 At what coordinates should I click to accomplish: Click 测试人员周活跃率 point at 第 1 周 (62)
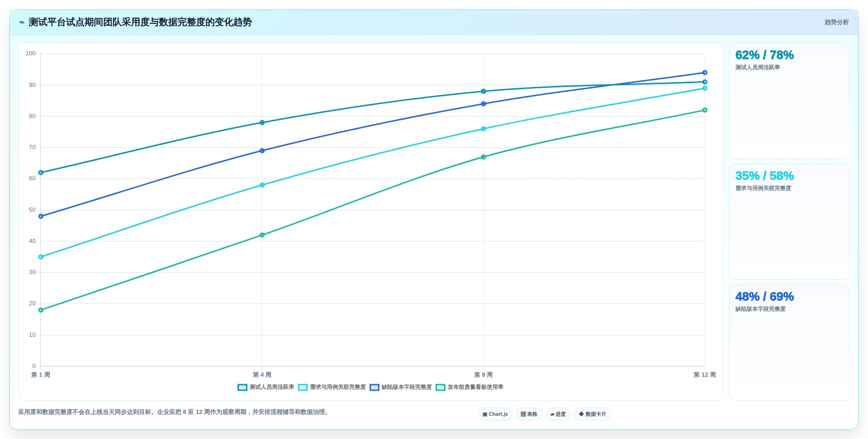coord(41,173)
